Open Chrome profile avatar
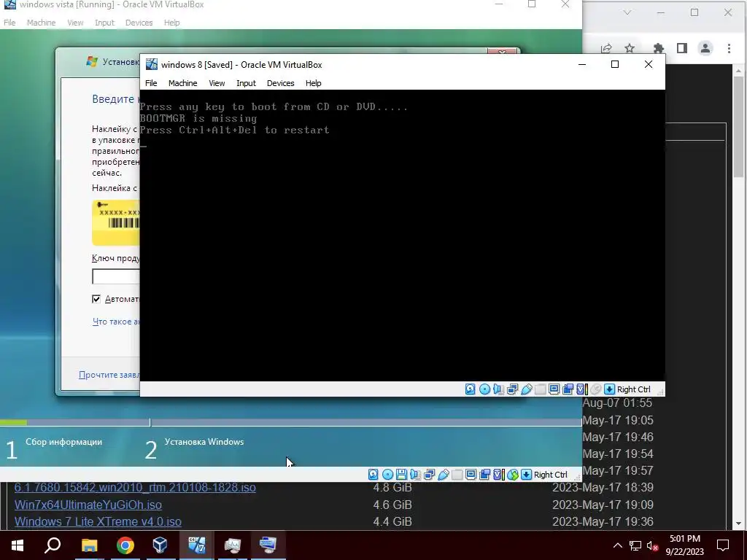Screen dimensions: 747x560 coord(705,48)
